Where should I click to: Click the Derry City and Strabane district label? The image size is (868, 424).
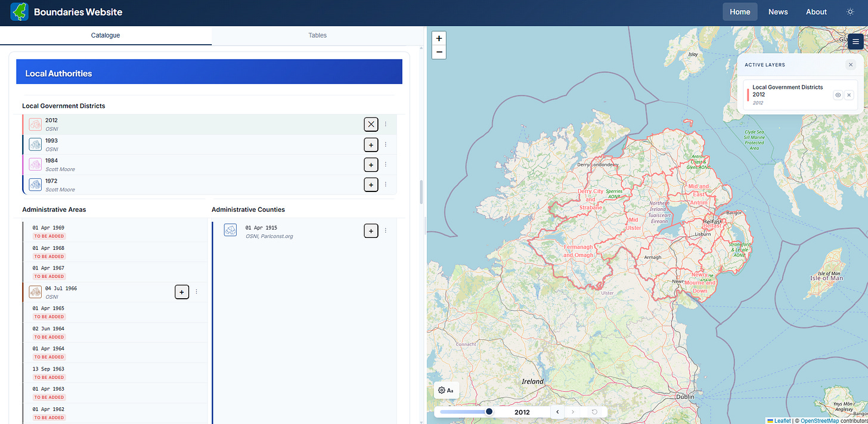pyautogui.click(x=590, y=199)
